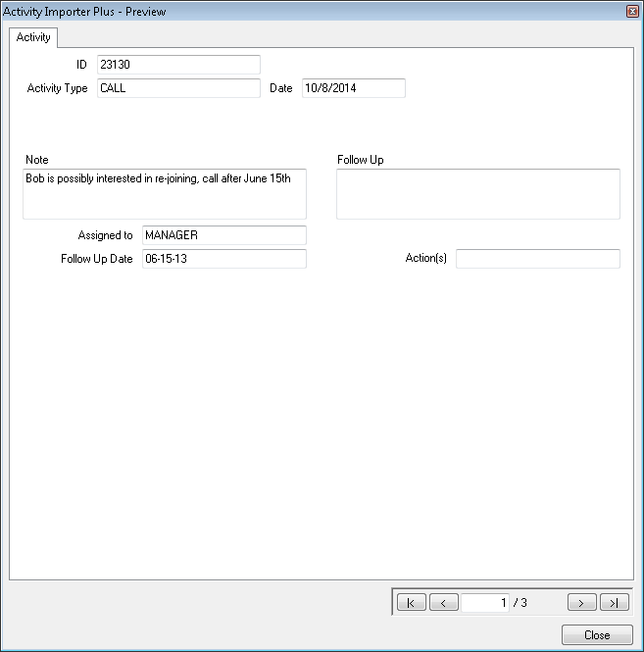This screenshot has height=652, width=644.
Task: Select the Assigned to field with MANAGER
Action: point(223,235)
